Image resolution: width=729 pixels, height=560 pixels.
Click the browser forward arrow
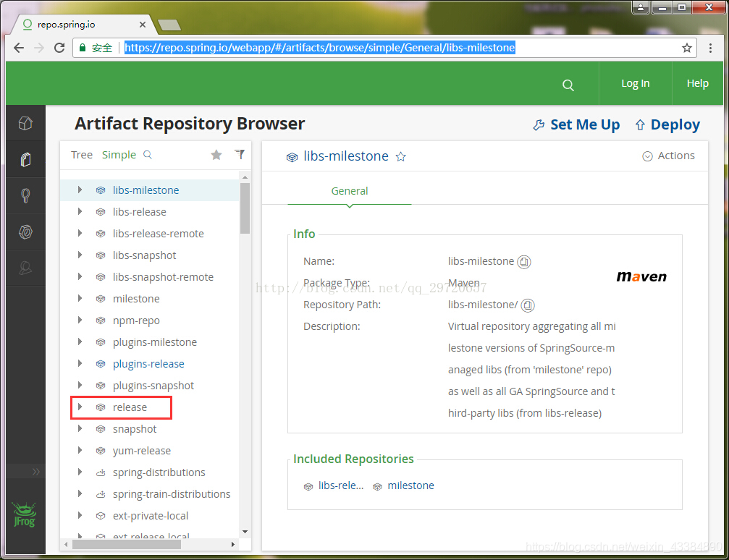click(x=39, y=48)
